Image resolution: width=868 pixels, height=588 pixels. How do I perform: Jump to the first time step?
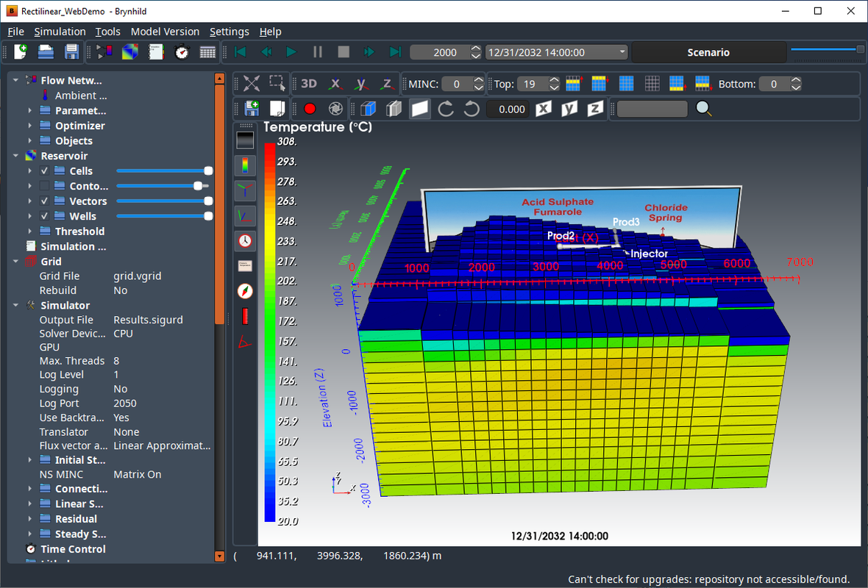coord(241,52)
